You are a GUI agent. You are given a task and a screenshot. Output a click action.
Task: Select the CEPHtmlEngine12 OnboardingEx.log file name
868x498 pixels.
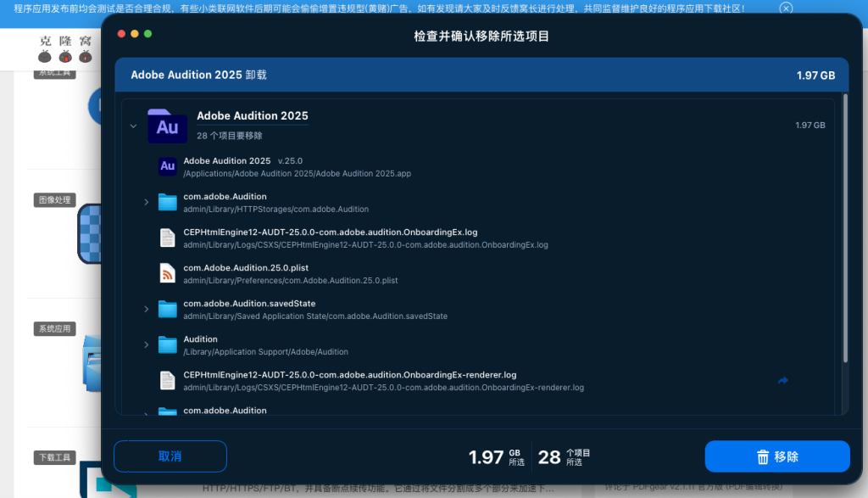click(x=331, y=232)
